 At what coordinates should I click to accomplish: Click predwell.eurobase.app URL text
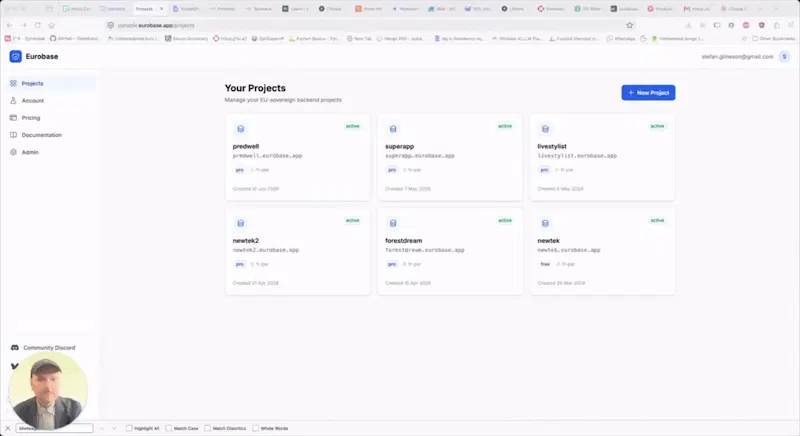click(267, 156)
